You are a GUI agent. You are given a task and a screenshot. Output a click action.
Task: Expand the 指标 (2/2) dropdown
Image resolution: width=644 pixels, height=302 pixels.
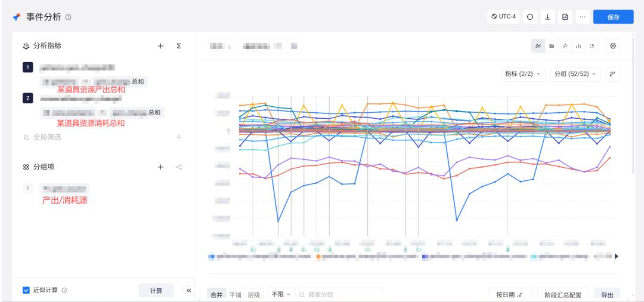pyautogui.click(x=523, y=74)
